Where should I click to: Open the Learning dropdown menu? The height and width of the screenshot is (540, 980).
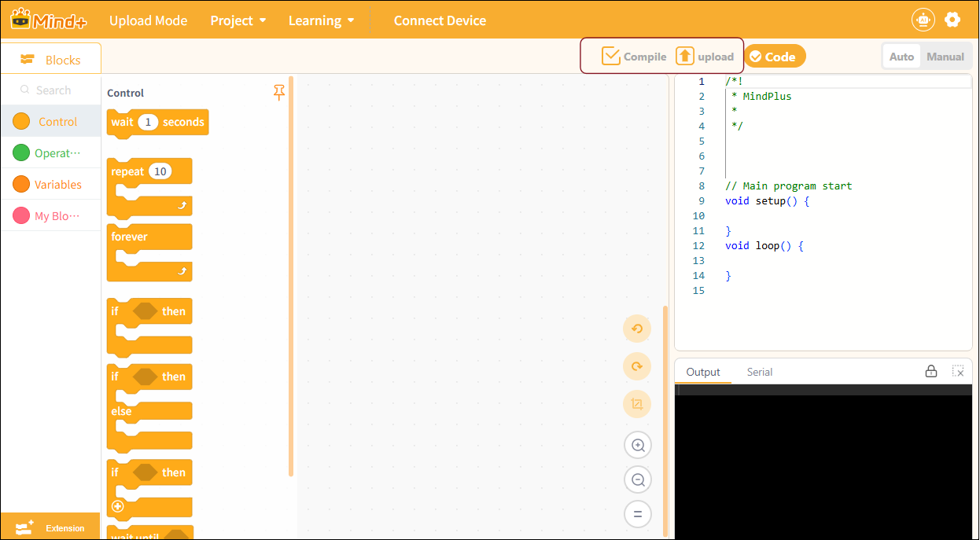coord(321,20)
